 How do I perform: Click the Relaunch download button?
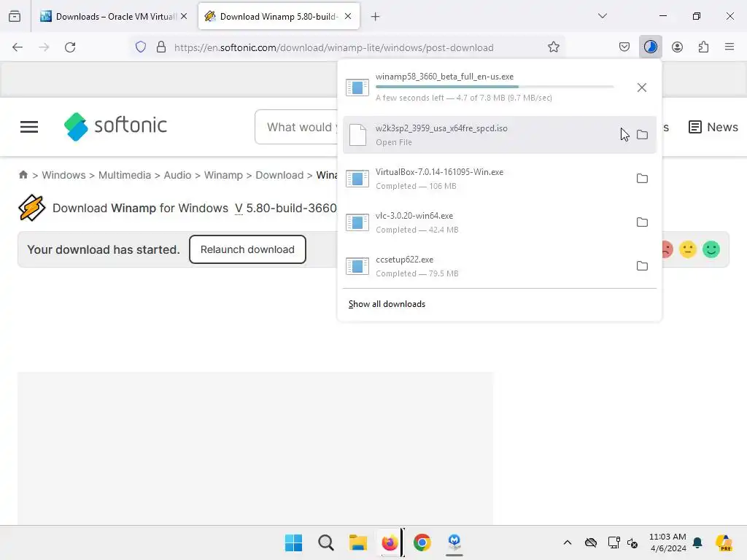click(247, 249)
